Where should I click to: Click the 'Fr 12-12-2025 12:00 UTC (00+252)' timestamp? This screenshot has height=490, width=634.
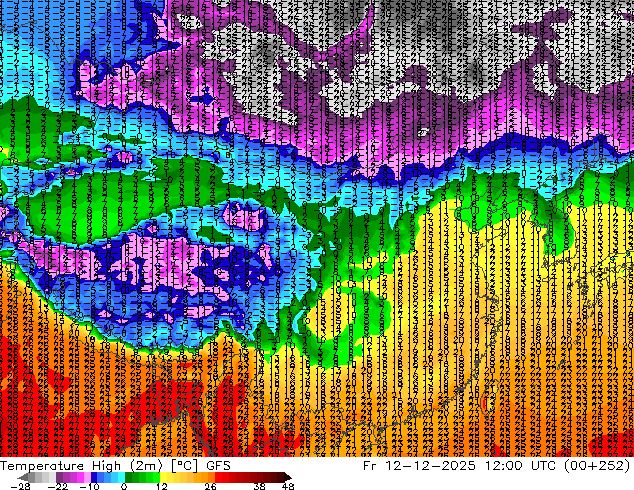[x=497, y=465]
